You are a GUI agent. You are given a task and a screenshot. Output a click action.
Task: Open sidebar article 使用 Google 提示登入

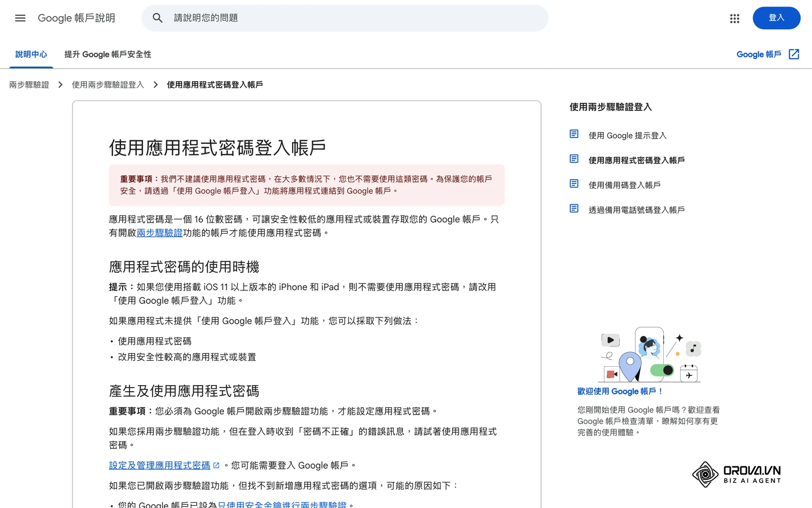coord(627,136)
